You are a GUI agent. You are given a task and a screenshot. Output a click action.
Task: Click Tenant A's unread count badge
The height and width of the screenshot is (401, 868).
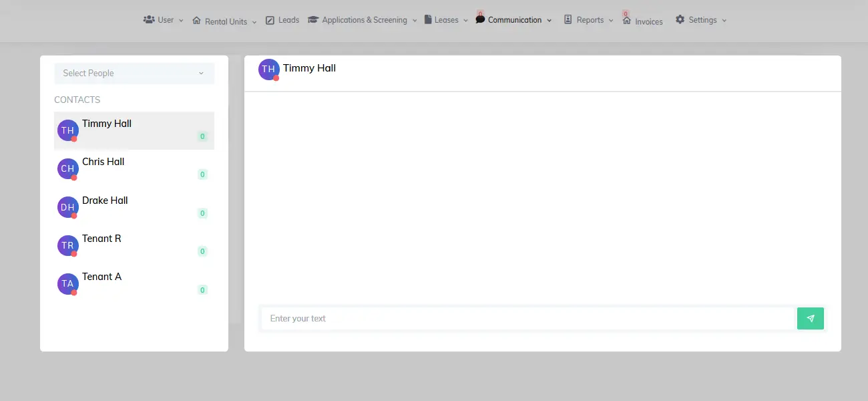tap(202, 290)
